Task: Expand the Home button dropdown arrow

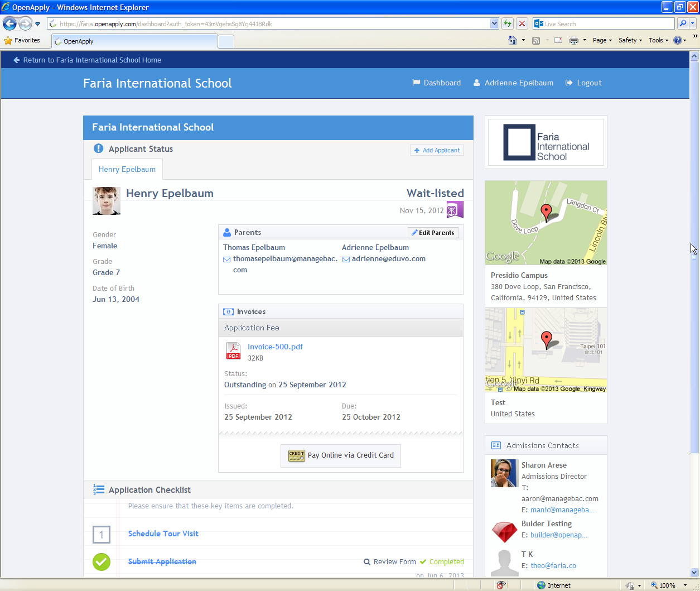Action: (x=523, y=40)
